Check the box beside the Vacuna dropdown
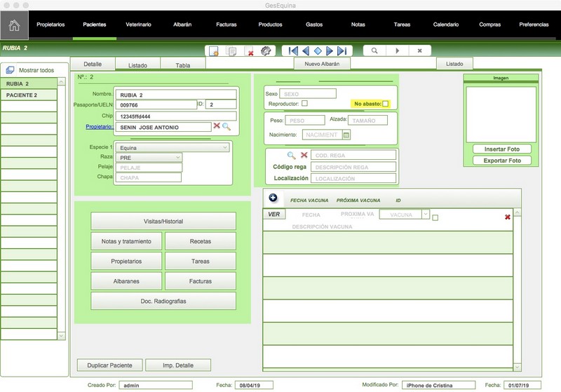Image resolution: width=561 pixels, height=392 pixels. pyautogui.click(x=435, y=217)
